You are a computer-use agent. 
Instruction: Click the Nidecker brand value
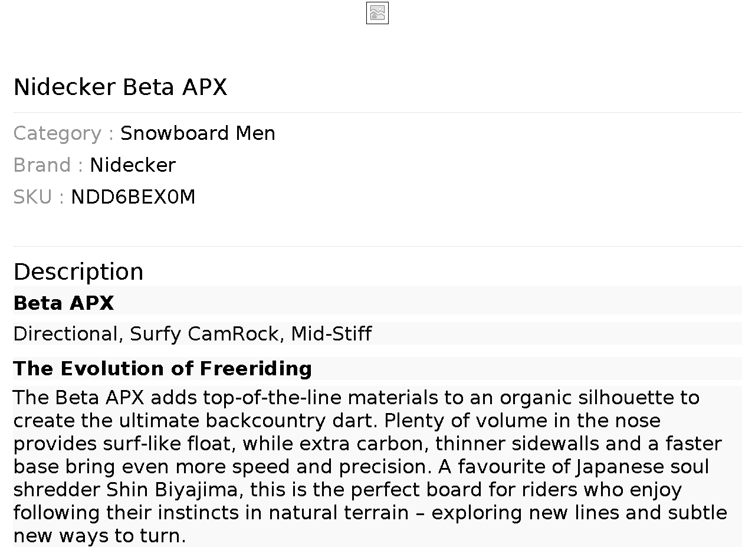[x=133, y=165]
